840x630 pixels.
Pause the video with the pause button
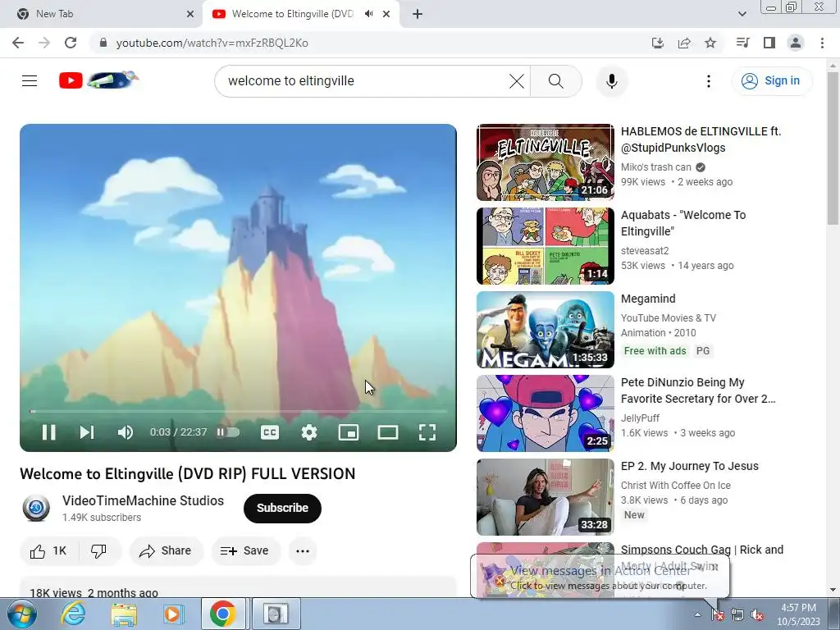(48, 432)
